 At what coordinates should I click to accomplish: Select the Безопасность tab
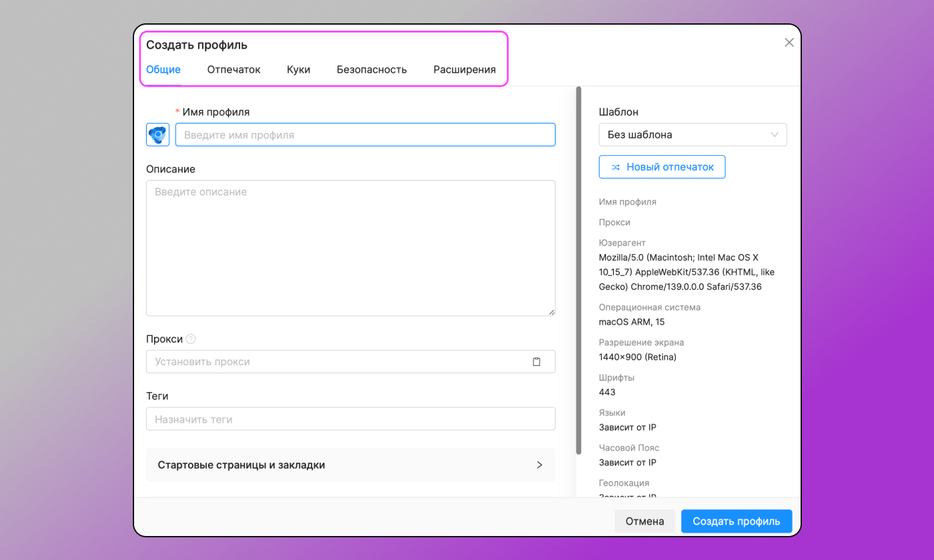pos(372,69)
